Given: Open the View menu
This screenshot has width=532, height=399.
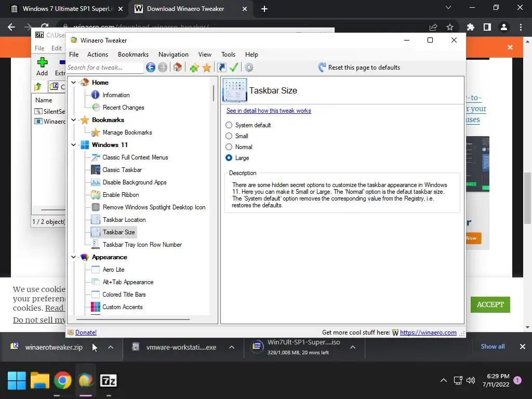Looking at the screenshot, I should 205,54.
